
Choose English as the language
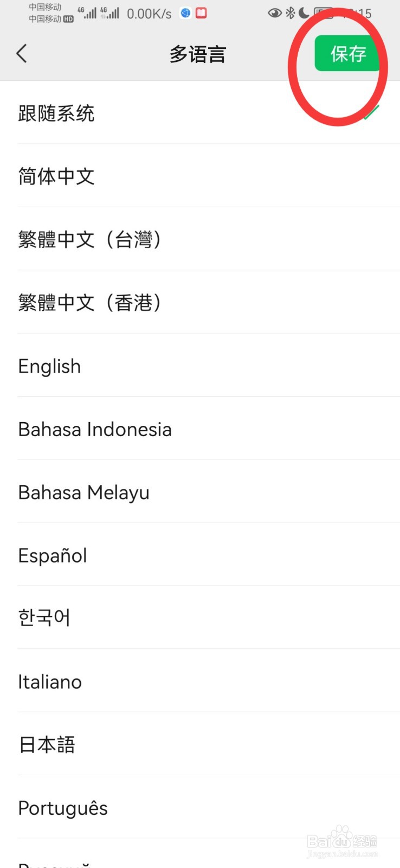(200, 366)
